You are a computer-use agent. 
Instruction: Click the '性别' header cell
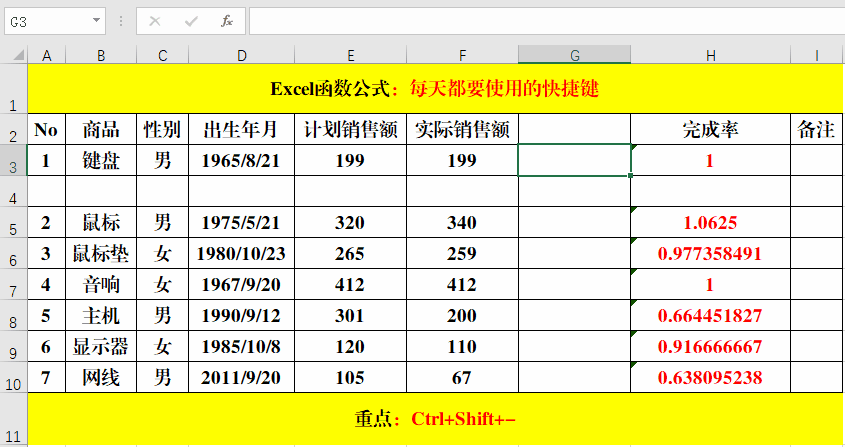pos(162,129)
